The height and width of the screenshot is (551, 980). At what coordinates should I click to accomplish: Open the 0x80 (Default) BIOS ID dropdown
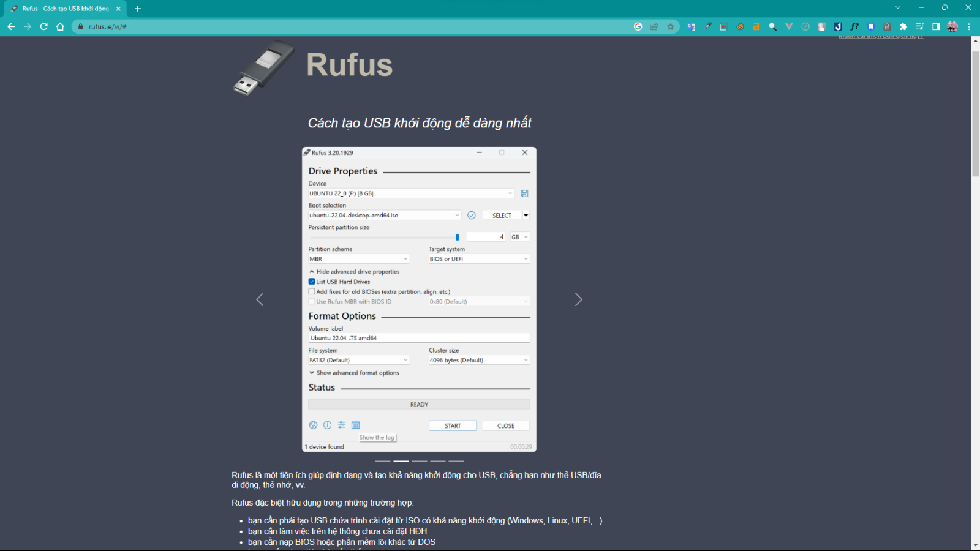tap(479, 302)
